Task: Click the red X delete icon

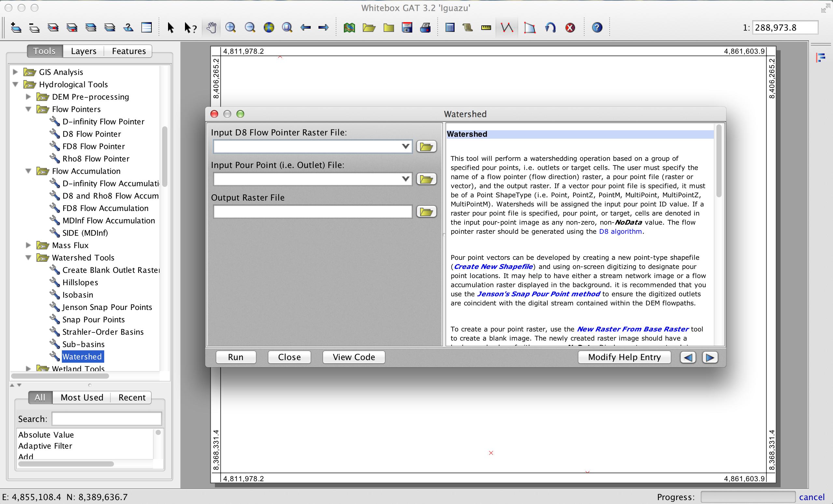Action: coord(570,27)
